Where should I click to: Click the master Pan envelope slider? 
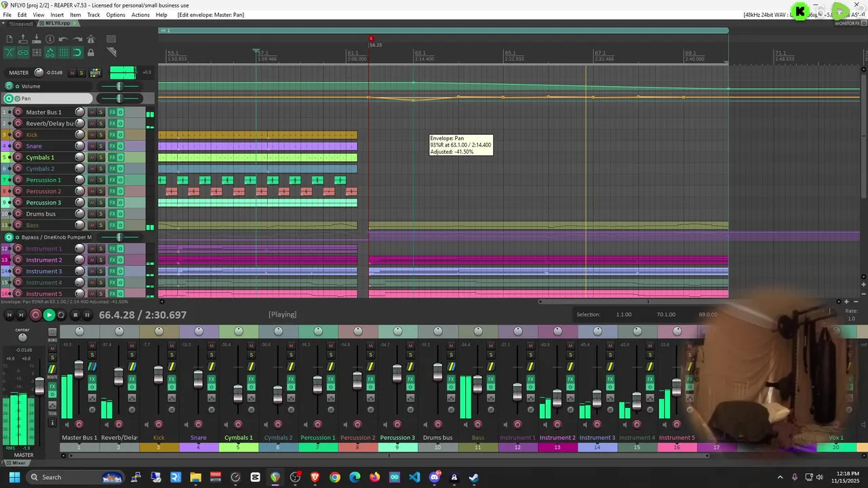[119, 99]
